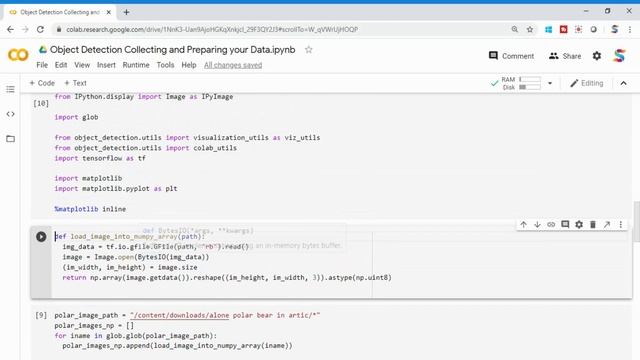Open the table of contents sidebar icon
The image size is (640, 360).
10,89
